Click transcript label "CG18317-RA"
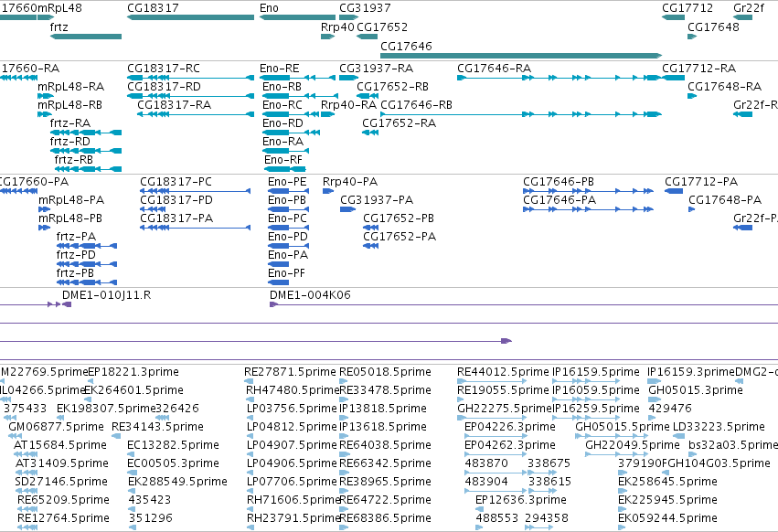 click(174, 105)
